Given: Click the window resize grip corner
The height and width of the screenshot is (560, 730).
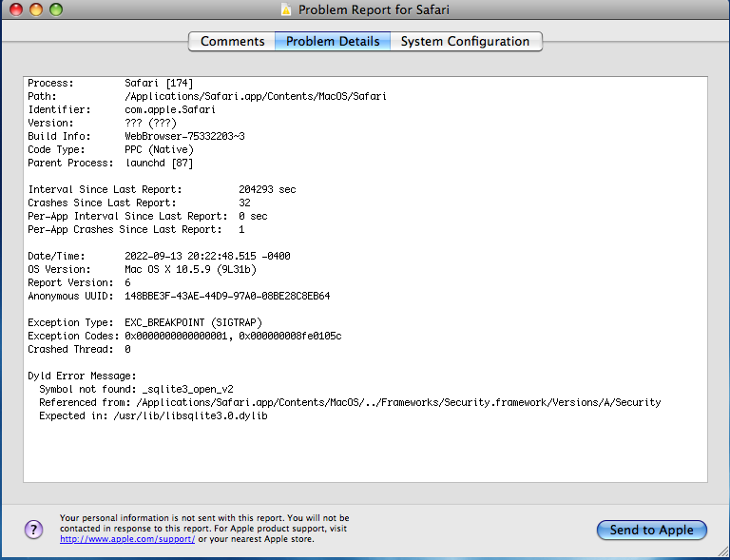Looking at the screenshot, I should pyautogui.click(x=723, y=552).
